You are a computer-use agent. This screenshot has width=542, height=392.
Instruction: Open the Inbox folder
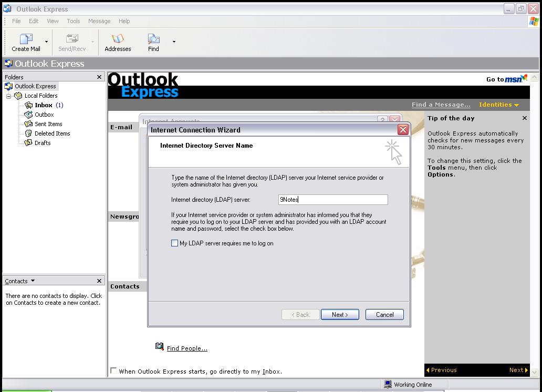44,105
